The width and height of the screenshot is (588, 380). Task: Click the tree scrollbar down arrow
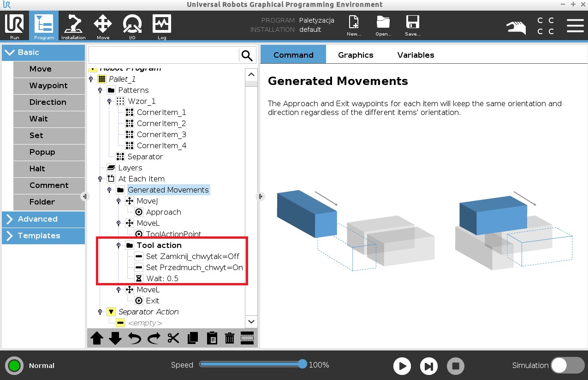(x=251, y=322)
